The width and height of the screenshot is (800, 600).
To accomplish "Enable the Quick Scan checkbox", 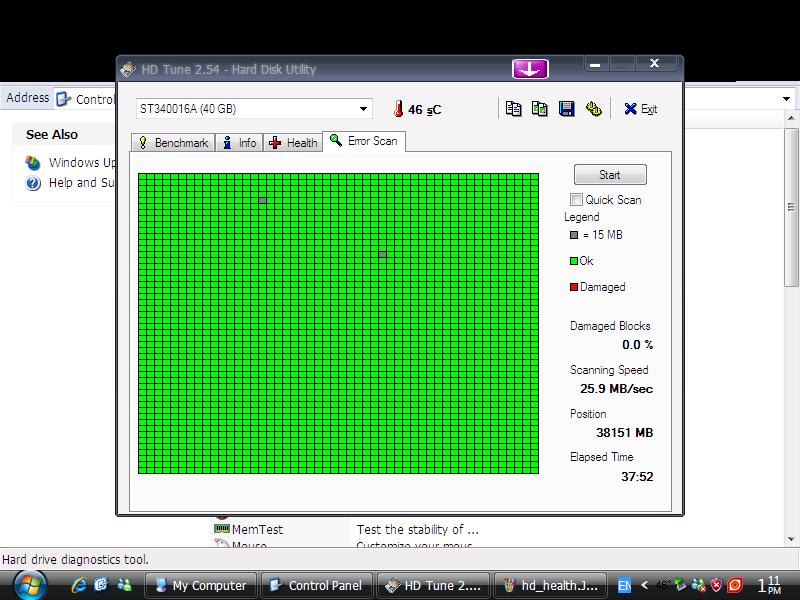I will coord(576,200).
